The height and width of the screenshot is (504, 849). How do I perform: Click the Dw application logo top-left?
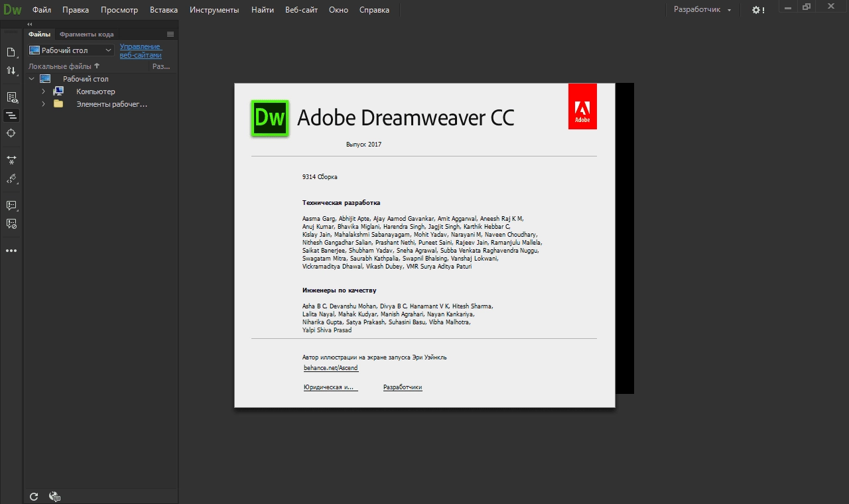(x=12, y=9)
